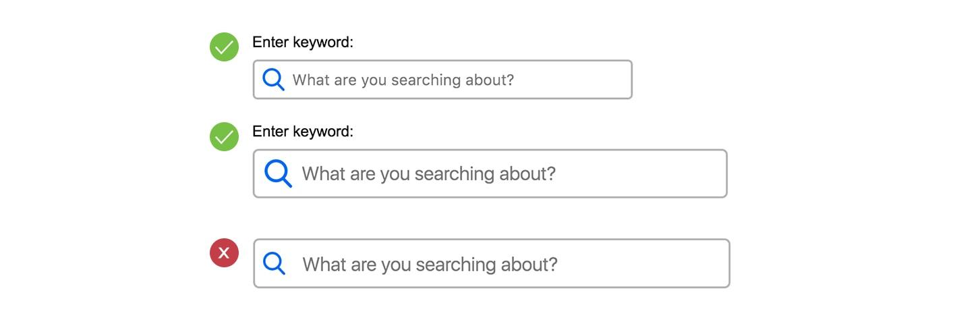Click the second "Enter keyword:" label

click(302, 132)
